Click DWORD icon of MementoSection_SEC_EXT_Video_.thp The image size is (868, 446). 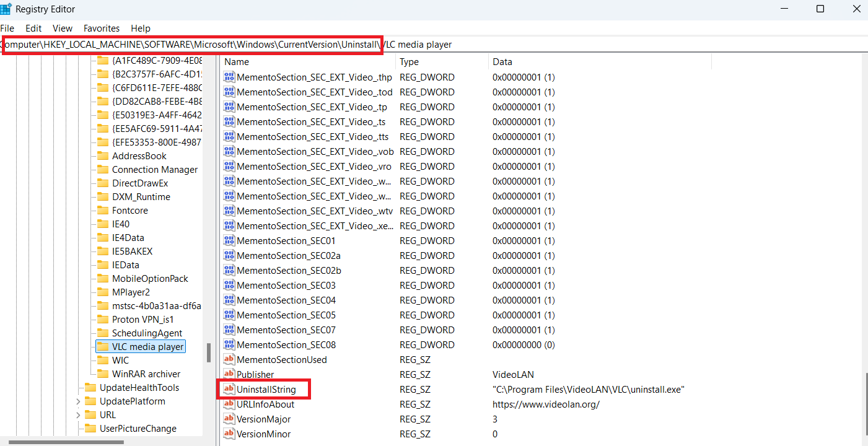(x=229, y=77)
